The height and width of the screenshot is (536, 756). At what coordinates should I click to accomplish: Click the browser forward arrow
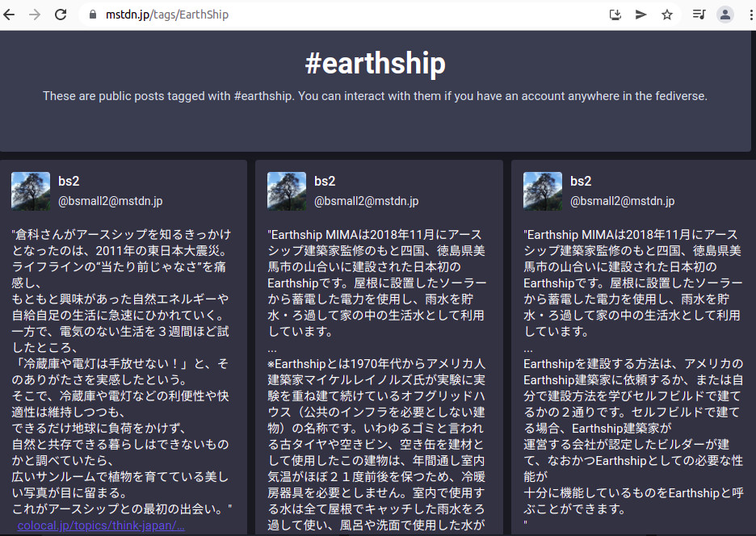pyautogui.click(x=35, y=15)
